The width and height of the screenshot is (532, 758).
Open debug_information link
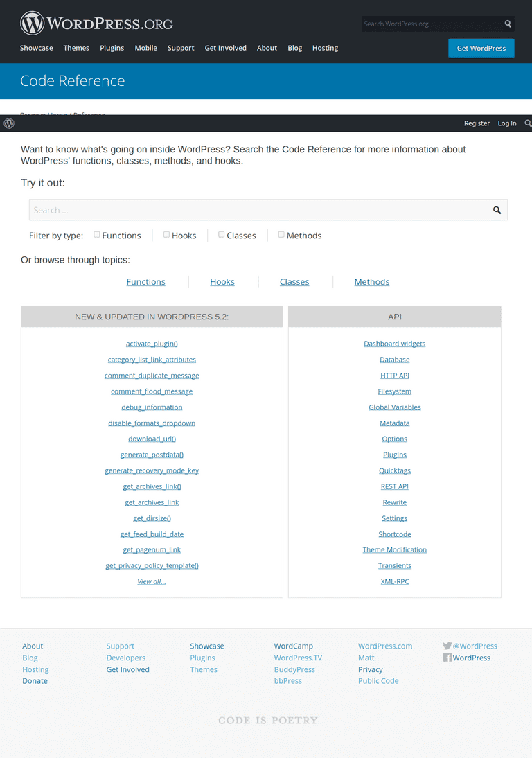152,407
